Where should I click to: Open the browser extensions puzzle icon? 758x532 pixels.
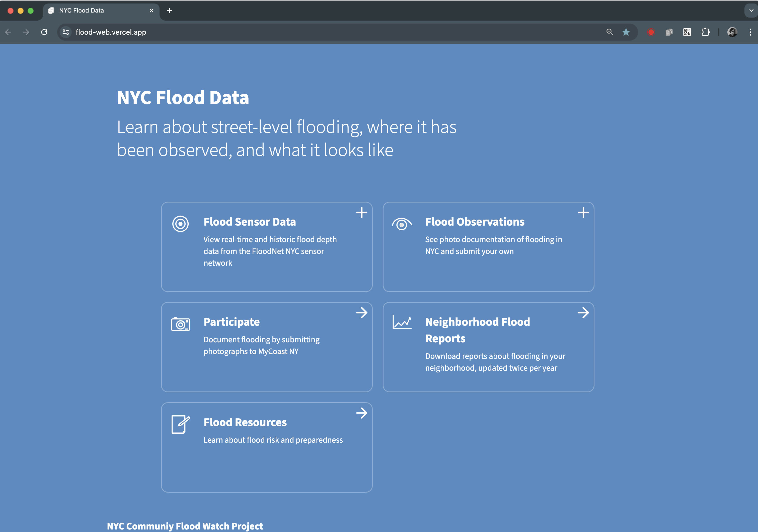pyautogui.click(x=705, y=32)
